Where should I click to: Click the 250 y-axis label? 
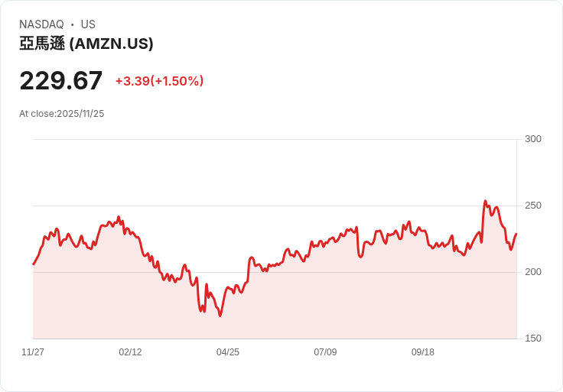coord(533,206)
